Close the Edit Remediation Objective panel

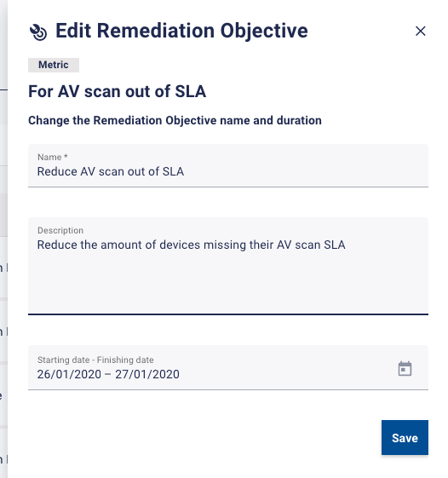point(420,31)
